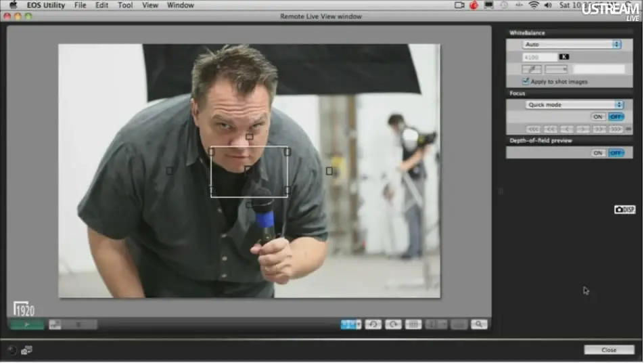Select the far left AF point
The width and height of the screenshot is (644, 363).
coord(169,171)
